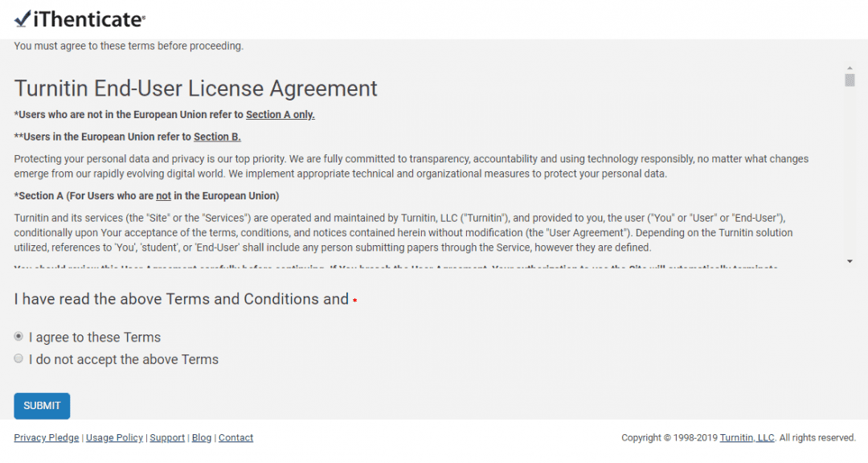Click the checkmark in the iThenticate logo
868x463 pixels.
pos(21,18)
